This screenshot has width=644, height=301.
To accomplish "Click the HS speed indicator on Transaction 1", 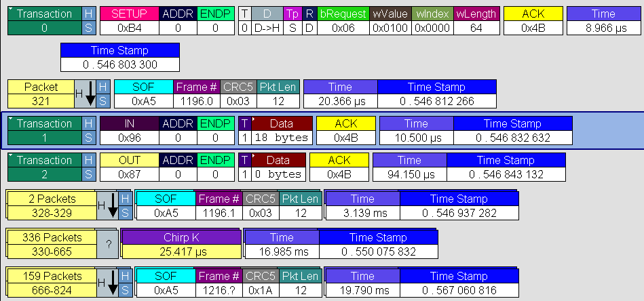I will (x=88, y=130).
